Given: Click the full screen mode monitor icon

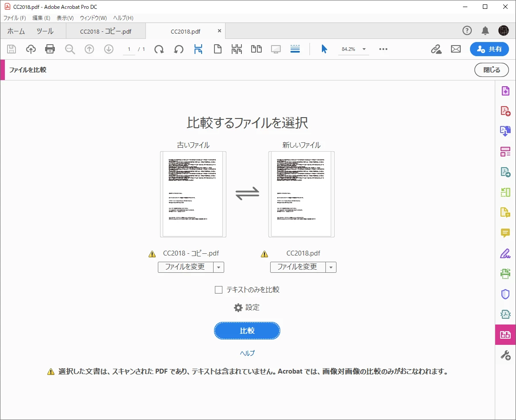Looking at the screenshot, I should click(x=276, y=49).
